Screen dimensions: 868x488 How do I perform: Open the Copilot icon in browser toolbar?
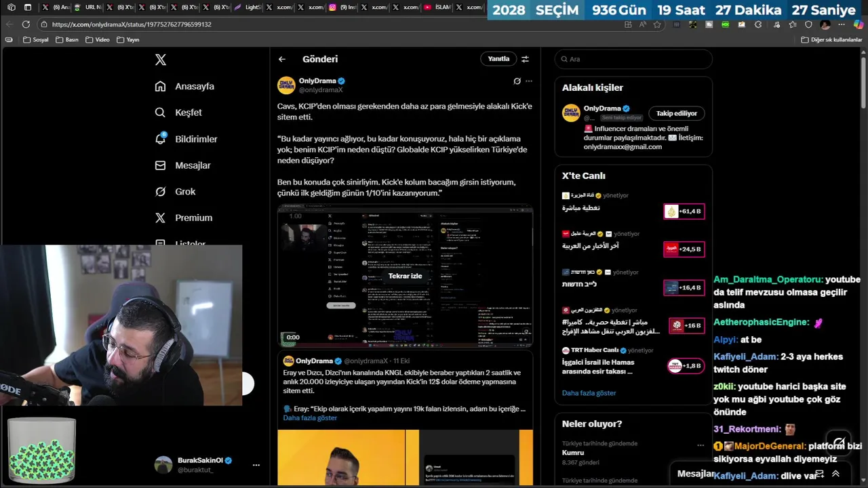[x=859, y=24]
